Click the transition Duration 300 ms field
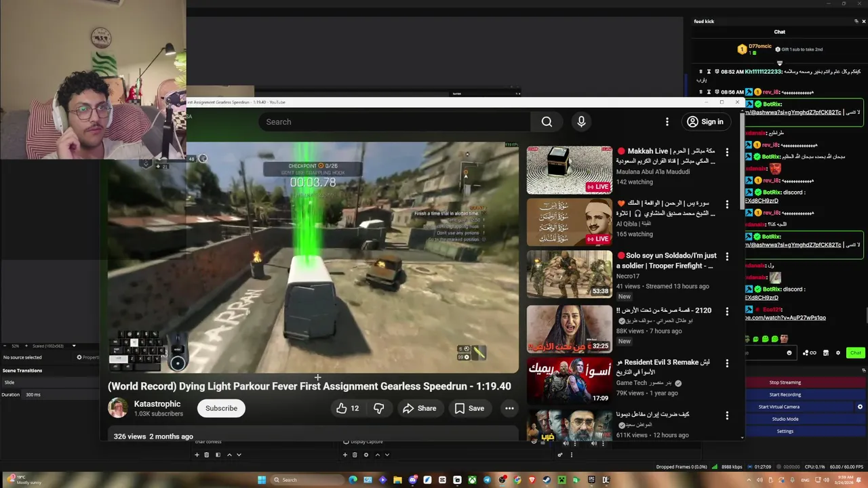This screenshot has width=868, height=488. [x=61, y=394]
